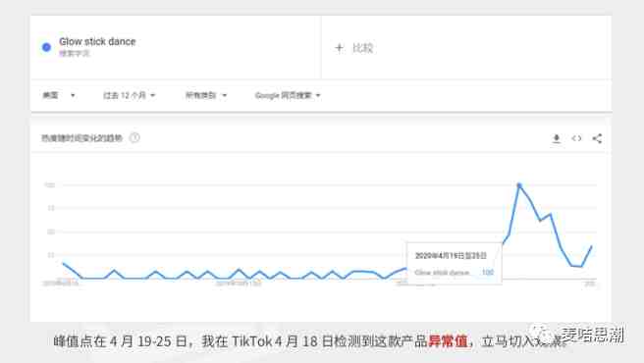644x363 pixels.
Task: Click the 搜索字词 subtitle under the term
Action: [x=74, y=53]
